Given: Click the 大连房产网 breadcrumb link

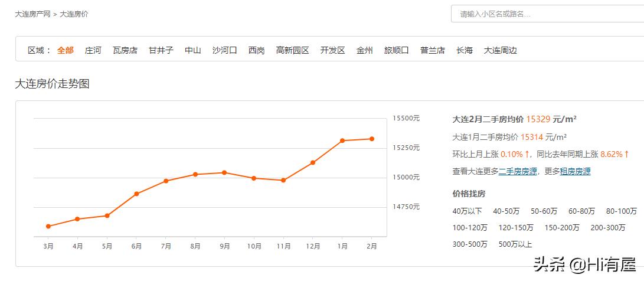Looking at the screenshot, I should [x=32, y=14].
